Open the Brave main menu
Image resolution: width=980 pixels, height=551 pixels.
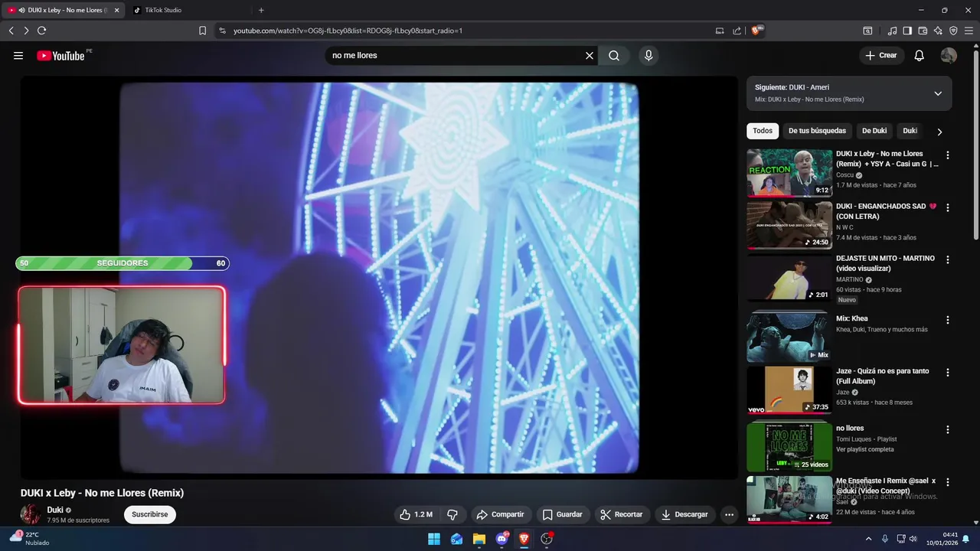click(969, 31)
